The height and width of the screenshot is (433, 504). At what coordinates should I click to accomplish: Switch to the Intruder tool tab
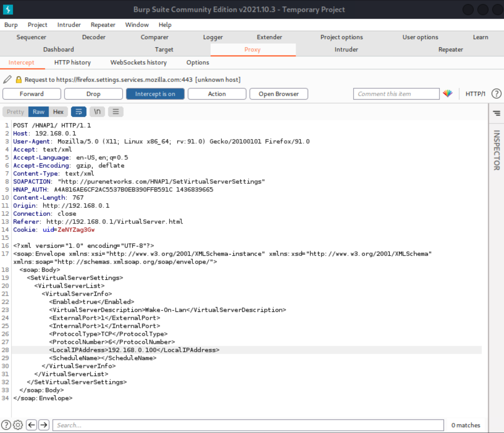click(x=346, y=49)
